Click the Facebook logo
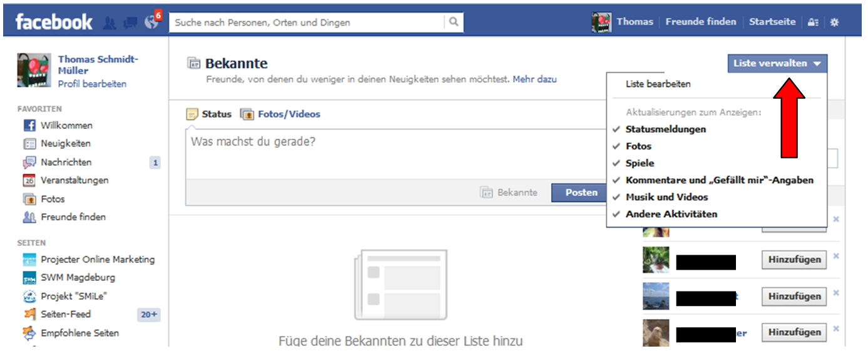 pyautogui.click(x=54, y=22)
